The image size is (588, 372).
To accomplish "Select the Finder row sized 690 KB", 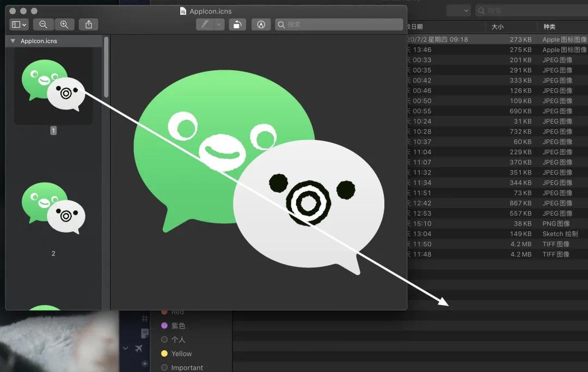I will tap(498, 111).
